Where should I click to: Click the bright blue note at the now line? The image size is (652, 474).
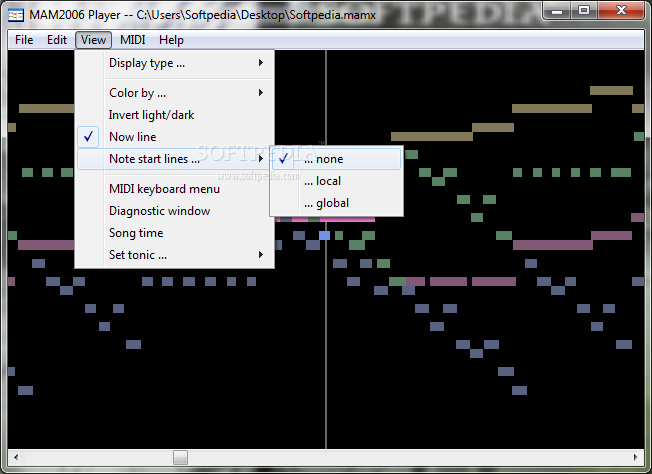pyautogui.click(x=324, y=236)
